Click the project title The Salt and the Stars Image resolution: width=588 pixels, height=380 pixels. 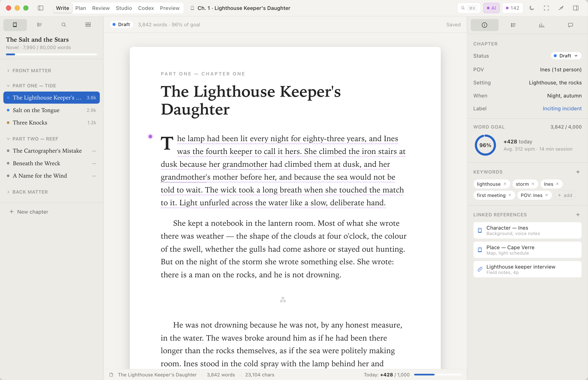(x=37, y=39)
